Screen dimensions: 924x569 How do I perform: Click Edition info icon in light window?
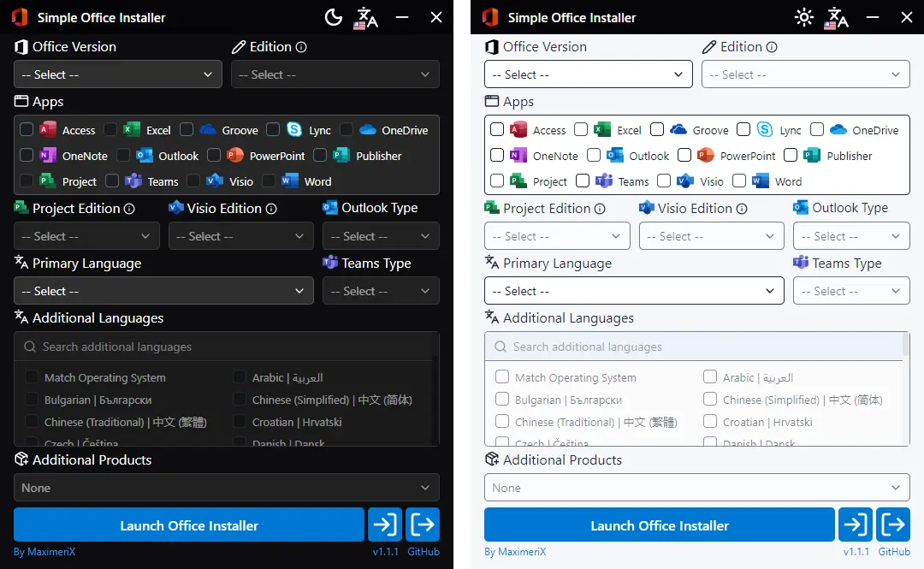pyautogui.click(x=772, y=47)
